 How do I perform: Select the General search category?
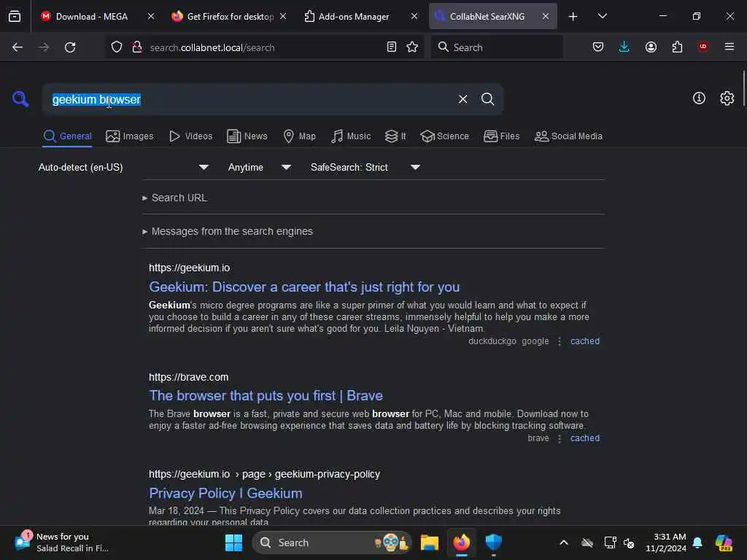[67, 136]
